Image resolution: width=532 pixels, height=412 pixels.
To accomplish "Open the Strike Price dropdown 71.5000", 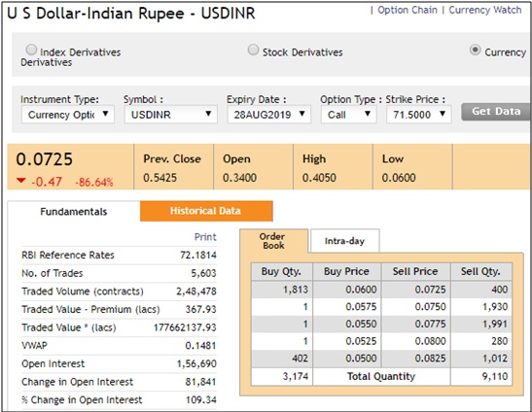I will point(418,115).
